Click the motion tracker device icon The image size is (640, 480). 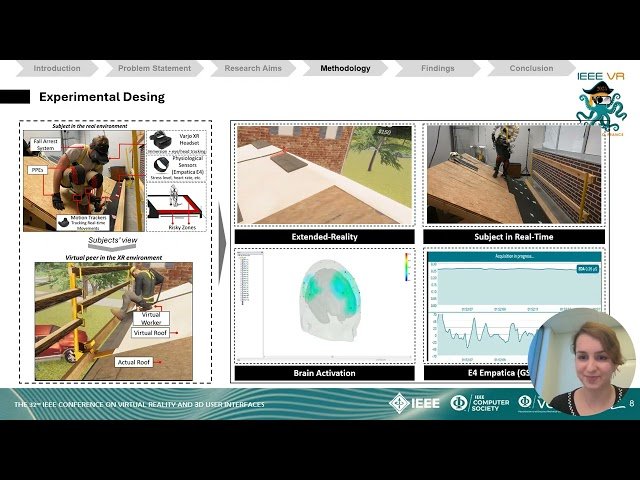click(63, 223)
